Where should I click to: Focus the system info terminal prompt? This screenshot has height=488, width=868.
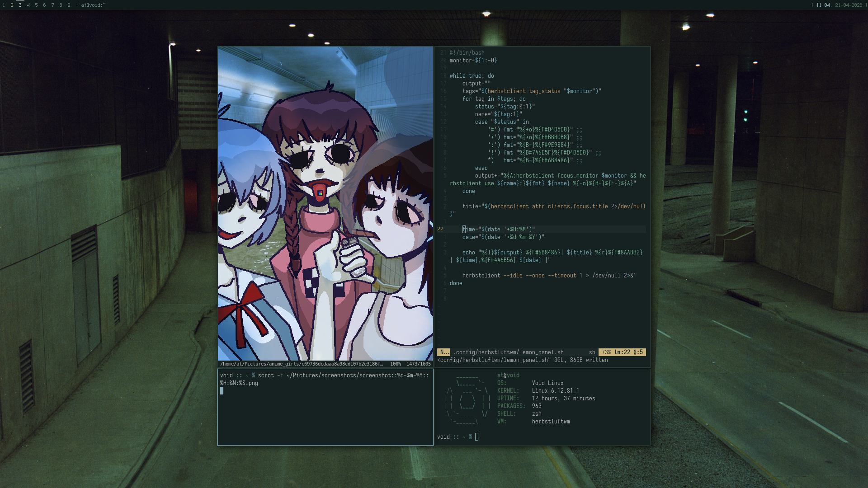click(x=476, y=436)
